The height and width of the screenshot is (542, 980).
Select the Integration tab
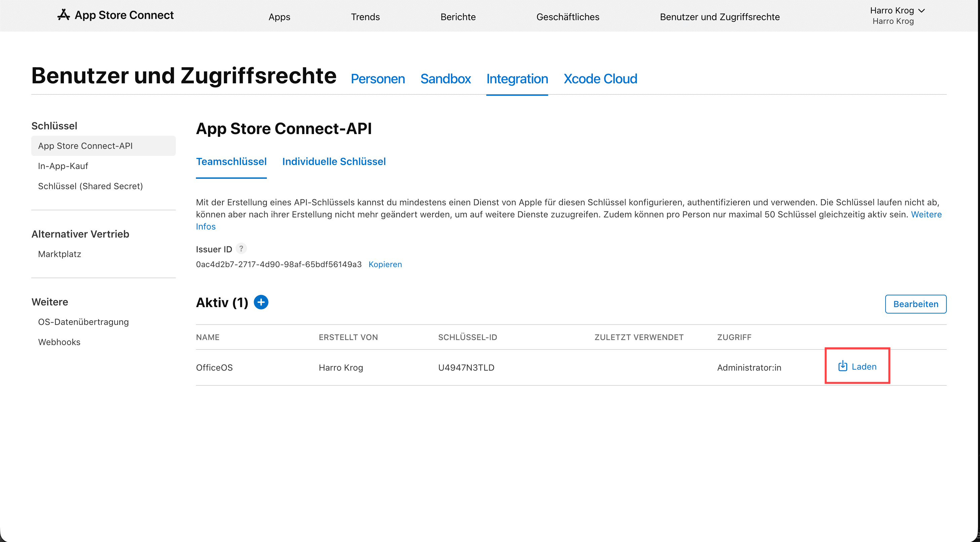pos(517,79)
